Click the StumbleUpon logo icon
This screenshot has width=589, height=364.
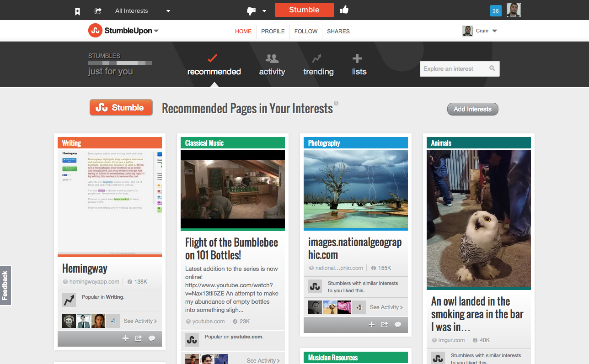[95, 31]
